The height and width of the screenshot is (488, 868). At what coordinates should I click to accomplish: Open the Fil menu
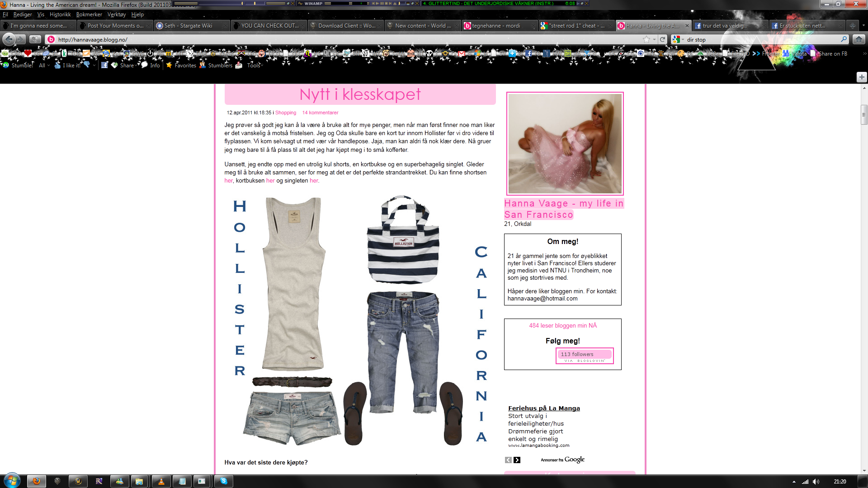(x=5, y=14)
